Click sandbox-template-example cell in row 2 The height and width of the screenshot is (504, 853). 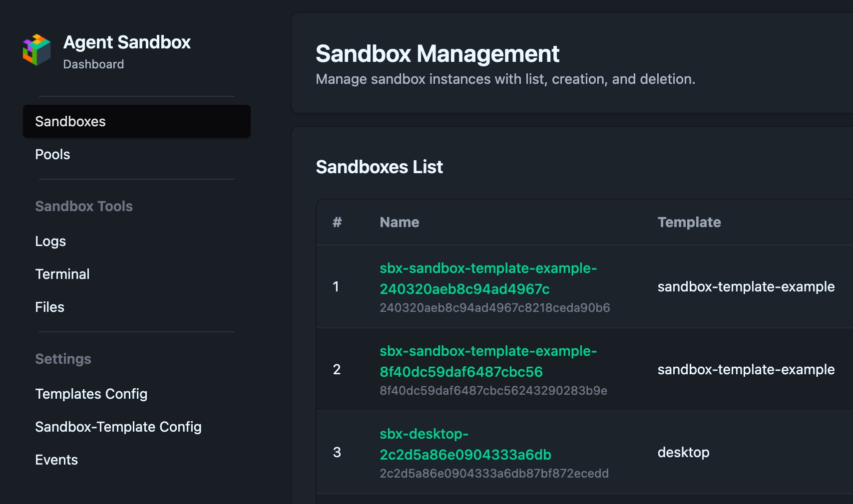[746, 369]
